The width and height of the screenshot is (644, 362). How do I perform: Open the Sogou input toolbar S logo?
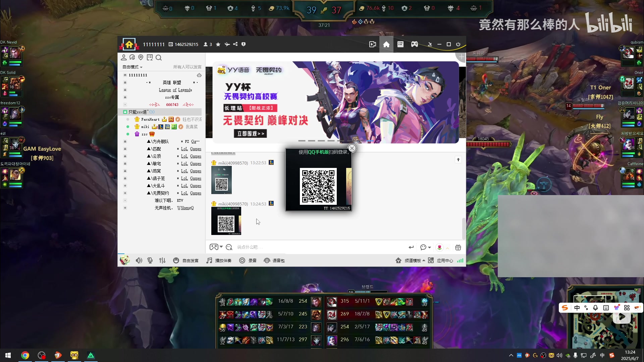point(565,308)
